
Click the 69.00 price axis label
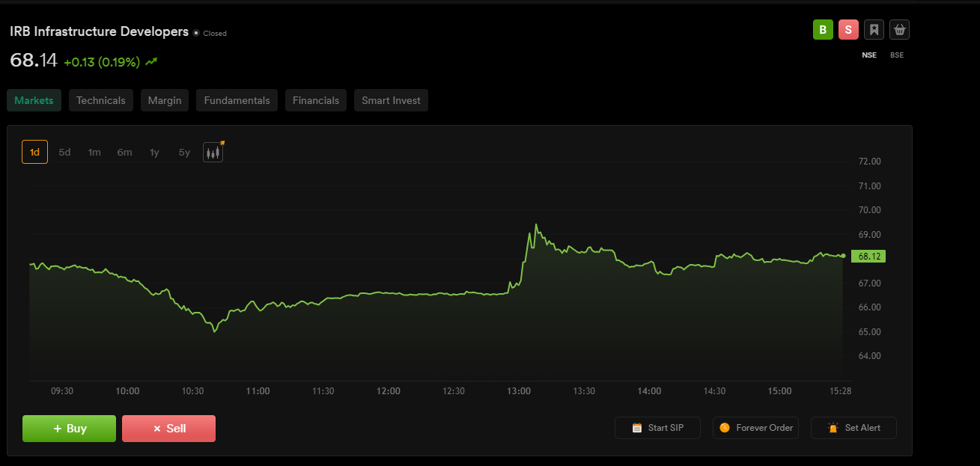point(869,235)
